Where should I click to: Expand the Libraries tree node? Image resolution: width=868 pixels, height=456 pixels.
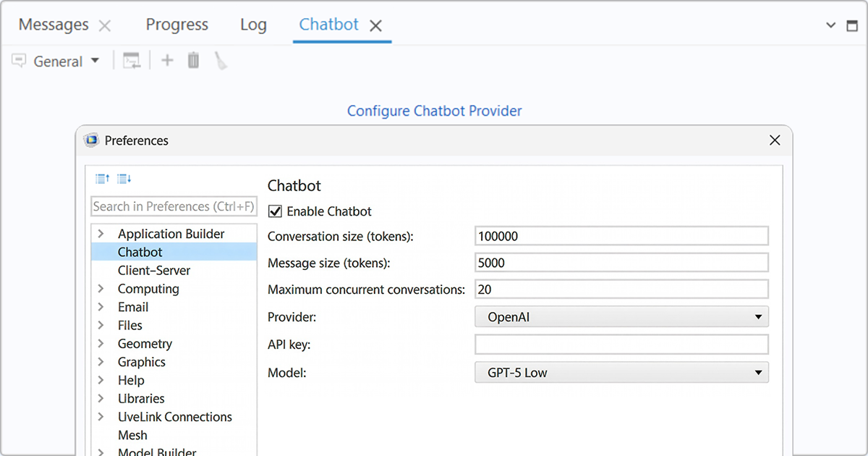(101, 399)
